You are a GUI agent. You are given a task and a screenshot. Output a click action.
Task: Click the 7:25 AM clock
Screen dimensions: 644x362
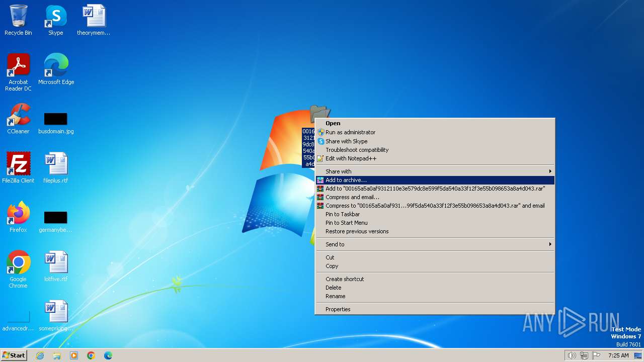coord(618,355)
